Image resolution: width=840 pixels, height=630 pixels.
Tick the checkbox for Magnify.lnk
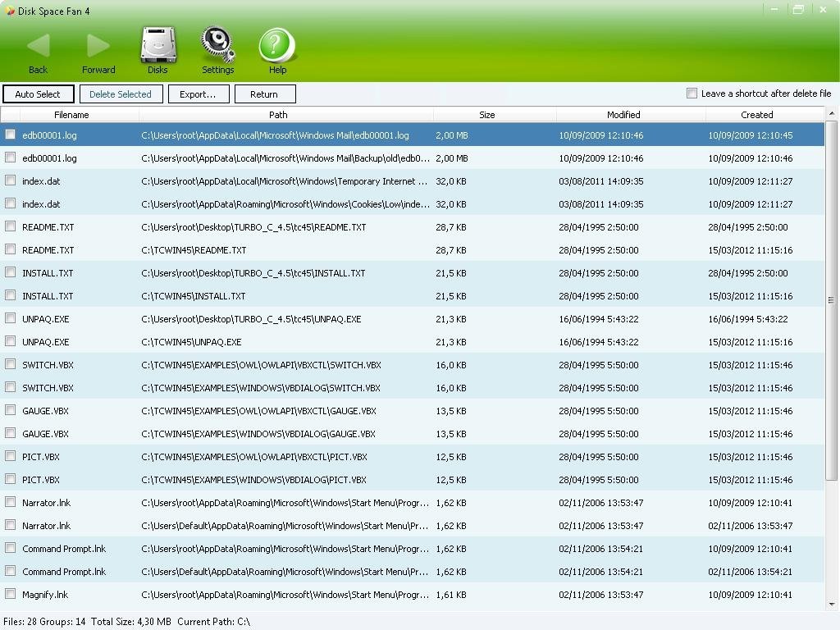click(10, 594)
